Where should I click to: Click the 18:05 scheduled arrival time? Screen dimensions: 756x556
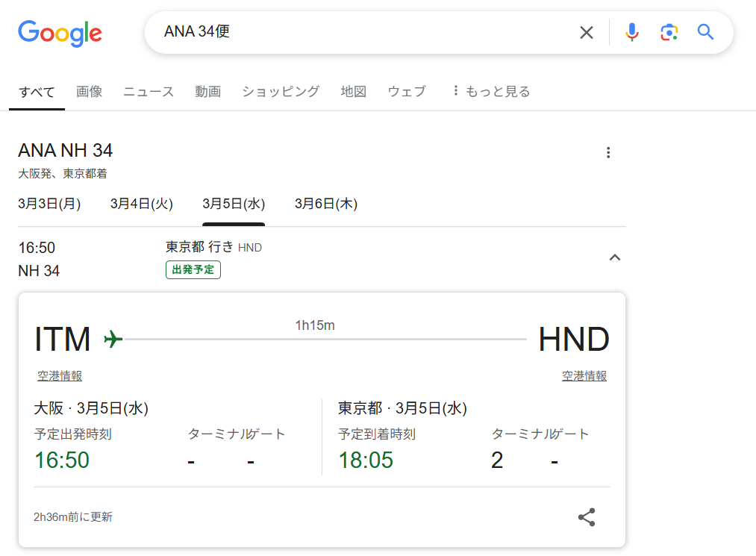(366, 460)
